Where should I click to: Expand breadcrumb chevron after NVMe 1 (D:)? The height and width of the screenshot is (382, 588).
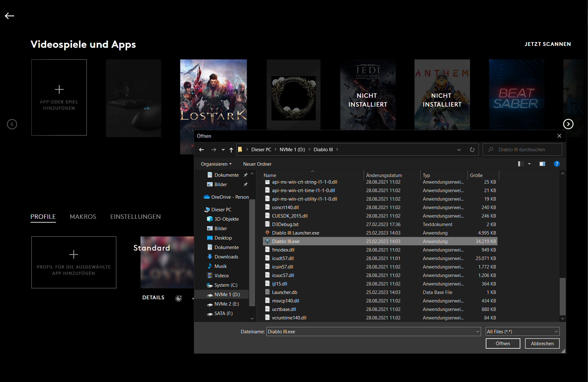(x=309, y=149)
